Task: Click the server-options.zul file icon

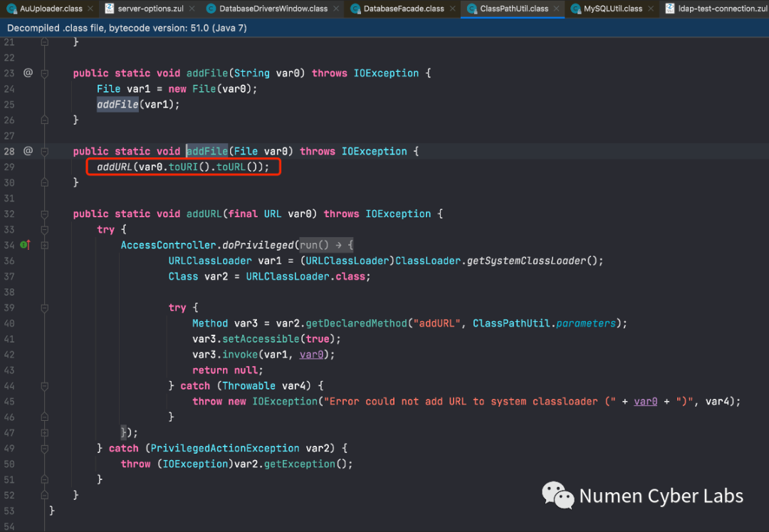Action: 109,9
